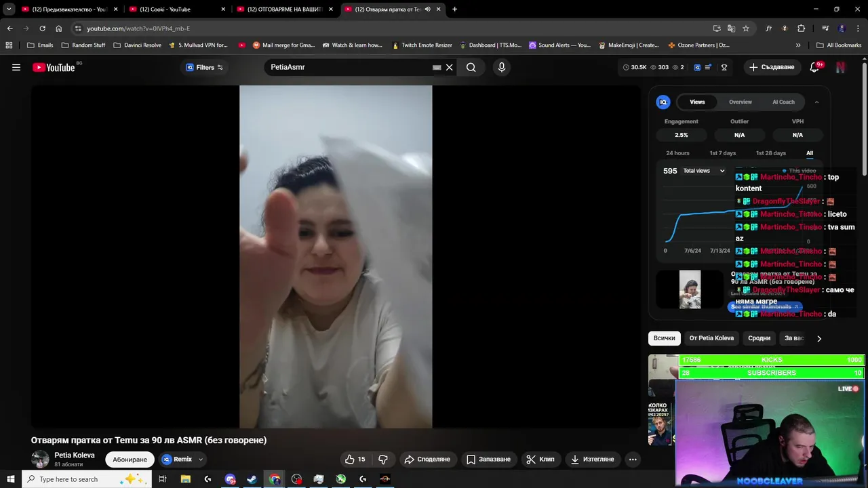Show hidden bookmarks chevron
This screenshot has width=868, height=488.
click(x=798, y=45)
